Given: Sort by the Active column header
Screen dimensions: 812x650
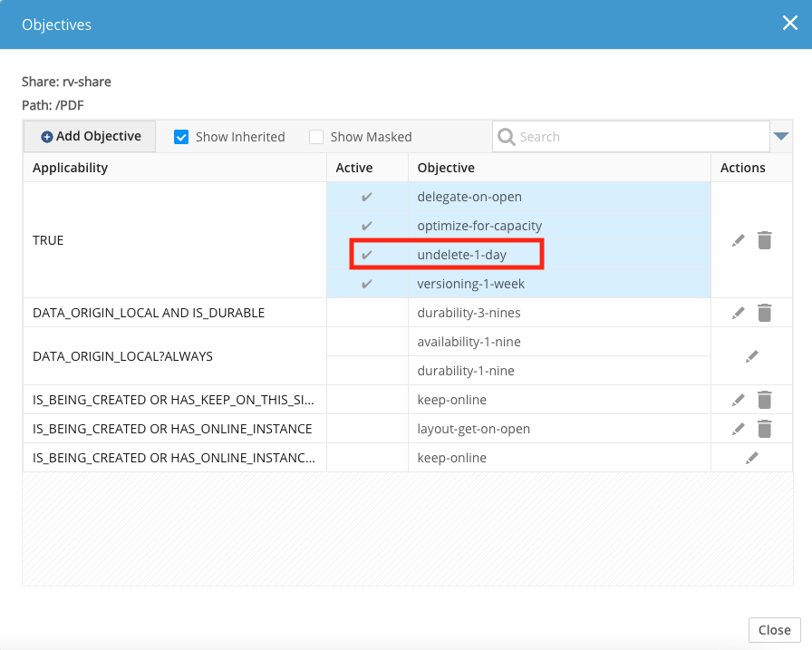Looking at the screenshot, I should (367, 168).
